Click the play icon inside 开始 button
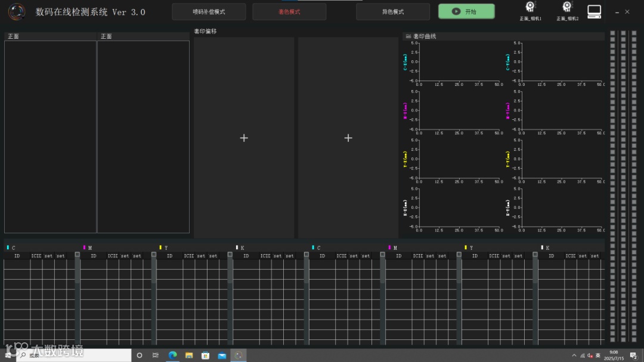The image size is (644, 362). coord(456,11)
